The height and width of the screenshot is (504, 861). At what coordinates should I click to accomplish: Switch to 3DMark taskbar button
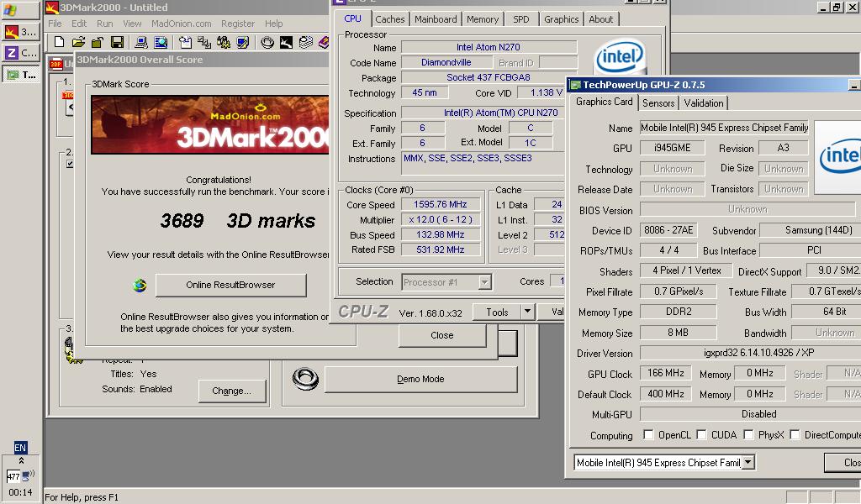[21, 32]
